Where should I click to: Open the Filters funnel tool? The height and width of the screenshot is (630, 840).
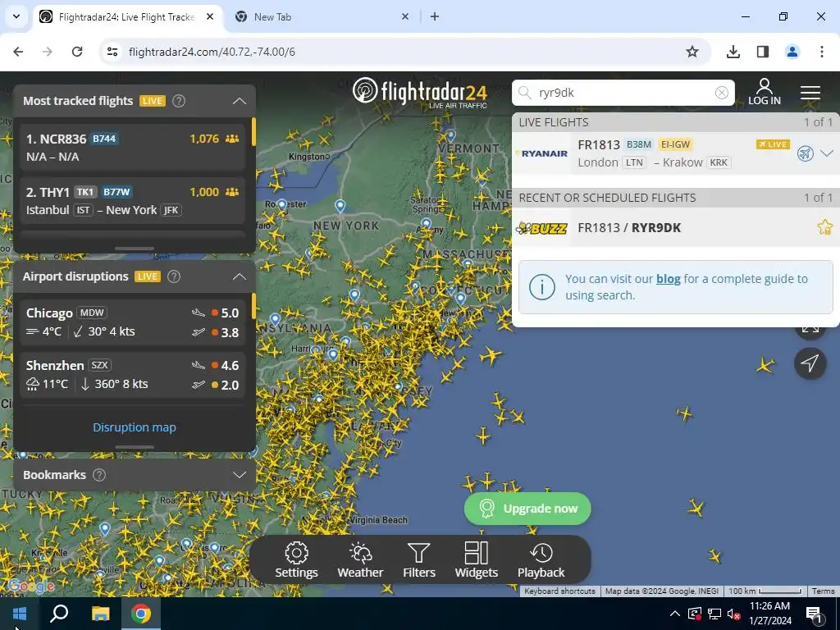point(419,560)
